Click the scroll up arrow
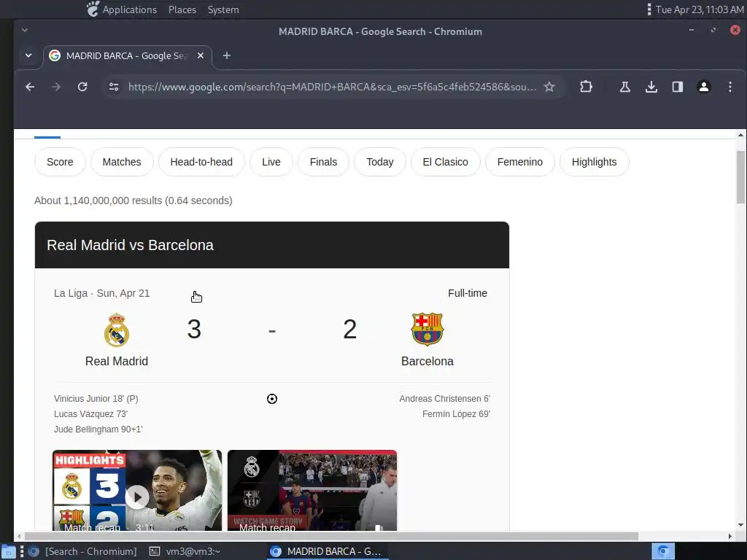 pyautogui.click(x=740, y=135)
